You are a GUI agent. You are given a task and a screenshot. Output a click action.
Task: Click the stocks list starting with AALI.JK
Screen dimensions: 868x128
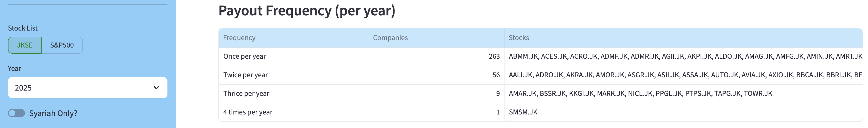coord(684,75)
